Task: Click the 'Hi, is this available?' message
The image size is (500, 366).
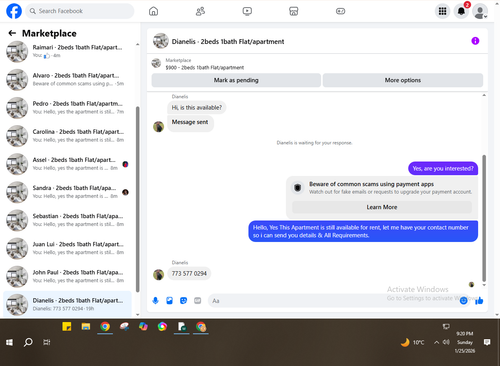Action: (x=197, y=108)
